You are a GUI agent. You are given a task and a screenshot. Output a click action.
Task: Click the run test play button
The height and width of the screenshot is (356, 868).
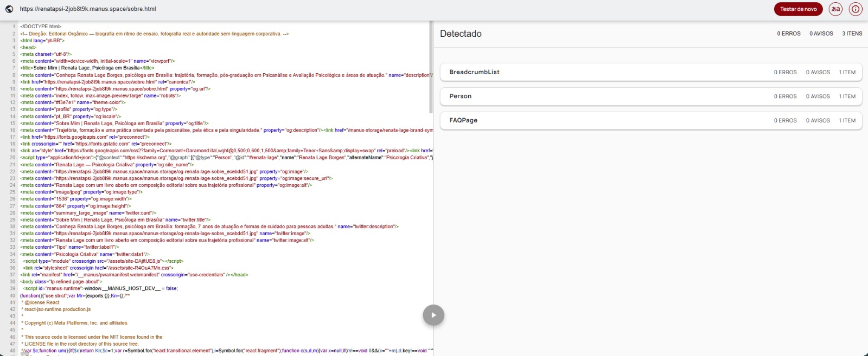pyautogui.click(x=433, y=315)
